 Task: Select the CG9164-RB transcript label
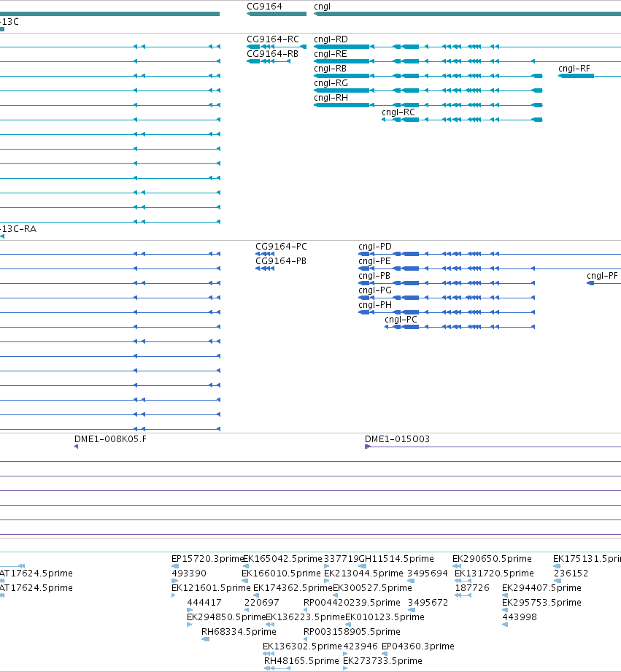[x=273, y=53]
